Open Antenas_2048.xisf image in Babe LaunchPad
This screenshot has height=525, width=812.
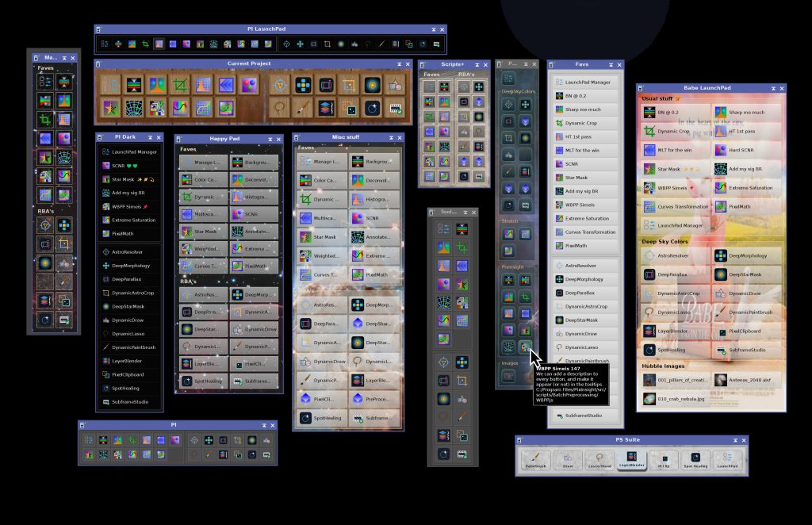(746, 380)
